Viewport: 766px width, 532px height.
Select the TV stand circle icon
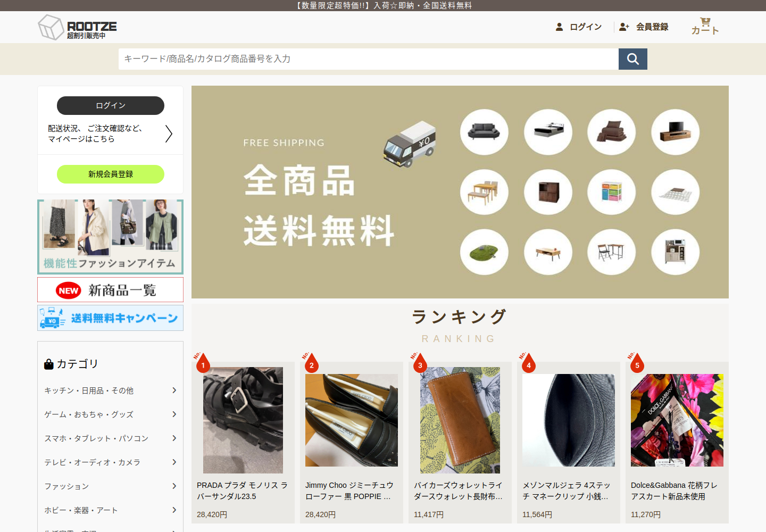[x=676, y=132]
